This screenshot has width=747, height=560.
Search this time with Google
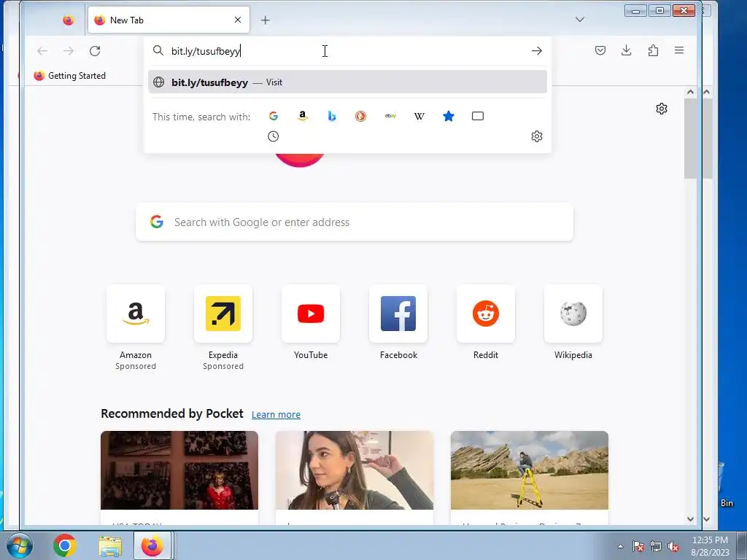(274, 116)
